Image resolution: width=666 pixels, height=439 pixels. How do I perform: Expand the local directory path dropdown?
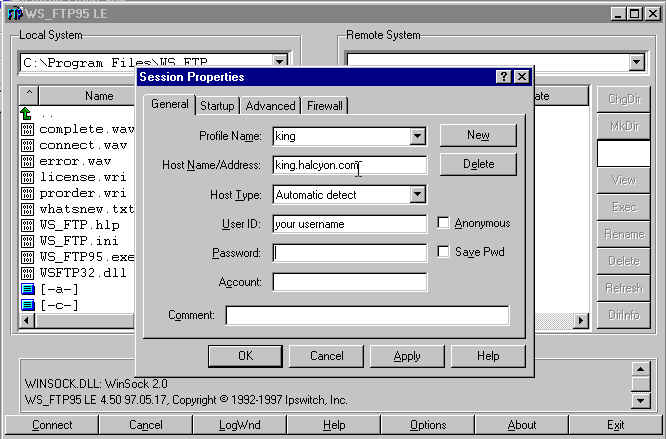pyautogui.click(x=279, y=63)
